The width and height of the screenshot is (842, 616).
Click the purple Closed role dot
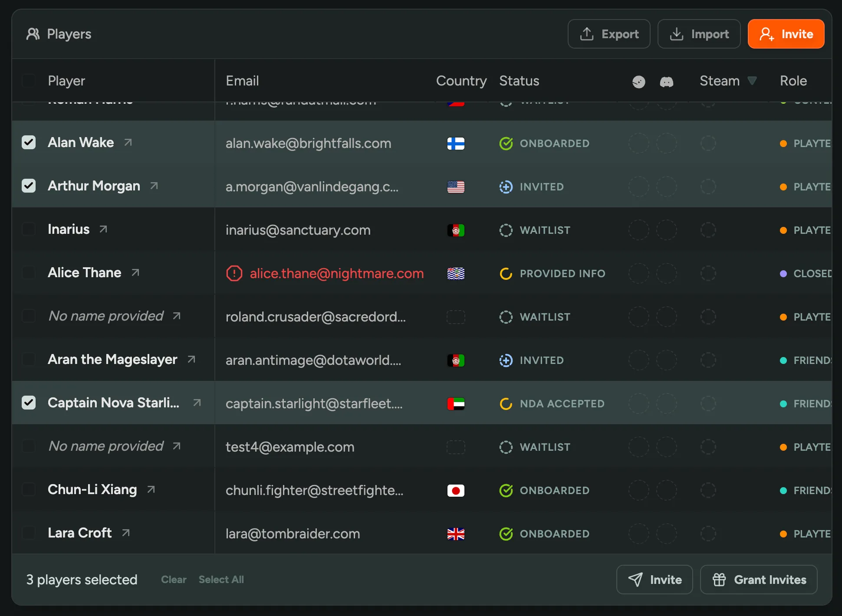(783, 274)
